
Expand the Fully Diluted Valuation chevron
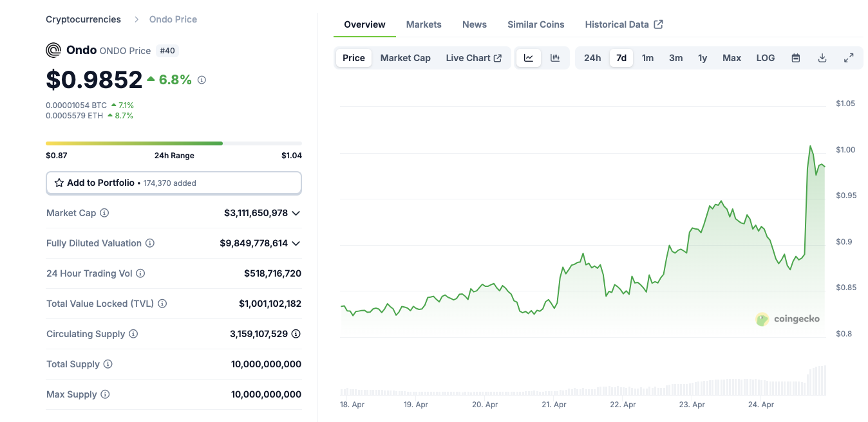(297, 243)
